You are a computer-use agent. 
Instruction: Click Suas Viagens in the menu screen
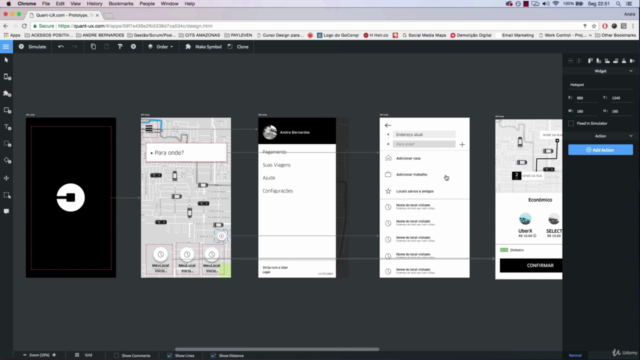click(276, 165)
